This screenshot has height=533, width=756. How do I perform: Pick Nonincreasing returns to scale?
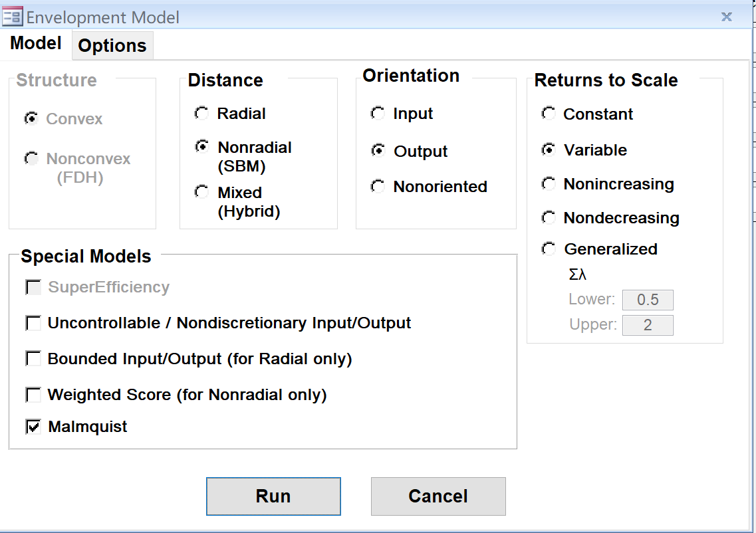pyautogui.click(x=549, y=184)
